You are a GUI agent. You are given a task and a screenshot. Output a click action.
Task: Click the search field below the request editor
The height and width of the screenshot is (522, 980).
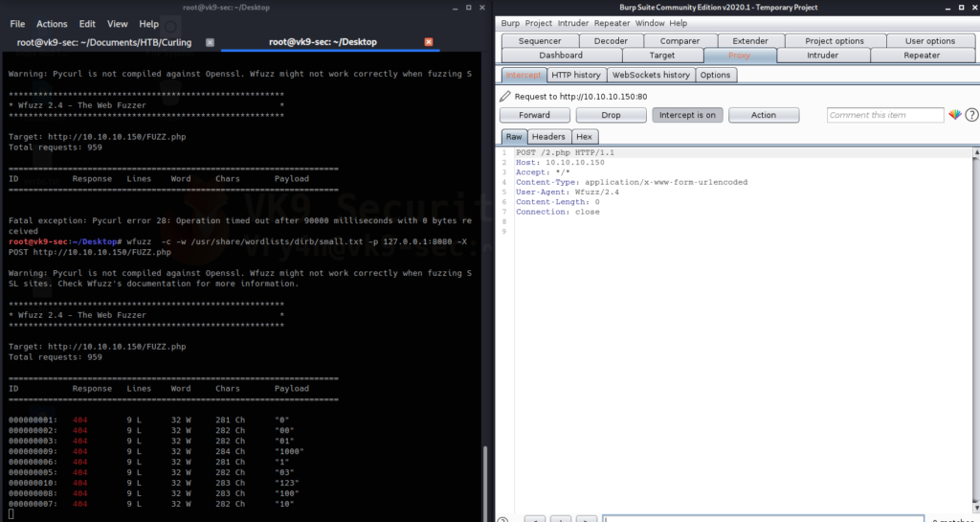click(763, 519)
